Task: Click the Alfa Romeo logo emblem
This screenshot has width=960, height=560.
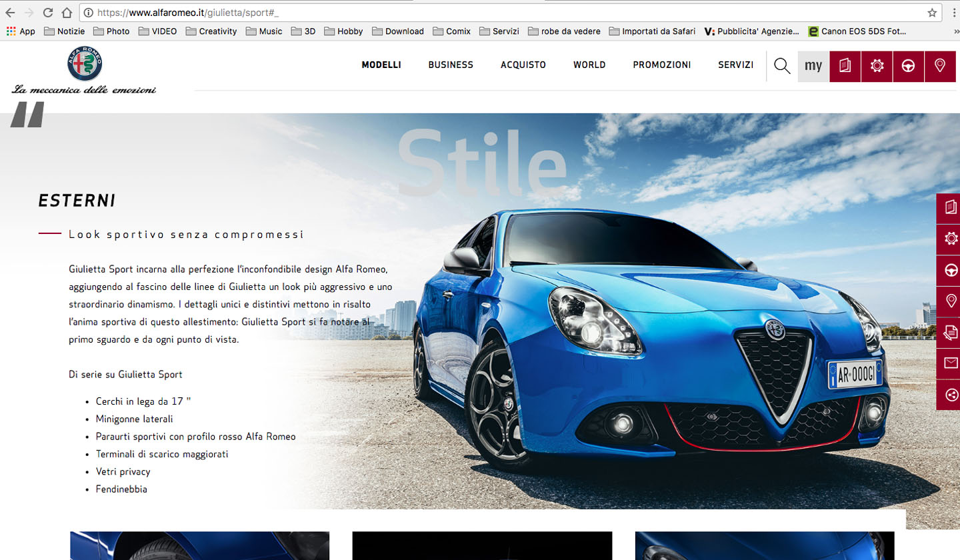Action: (85, 65)
